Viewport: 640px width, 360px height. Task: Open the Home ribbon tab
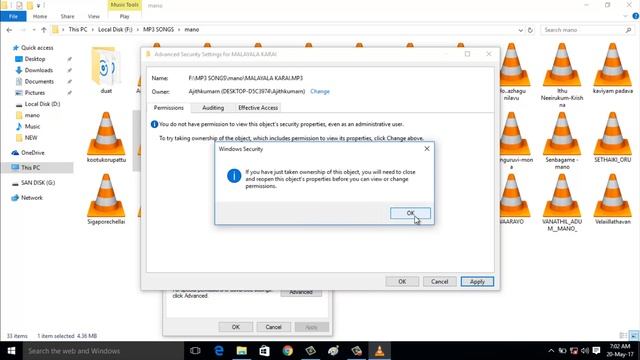click(x=40, y=16)
